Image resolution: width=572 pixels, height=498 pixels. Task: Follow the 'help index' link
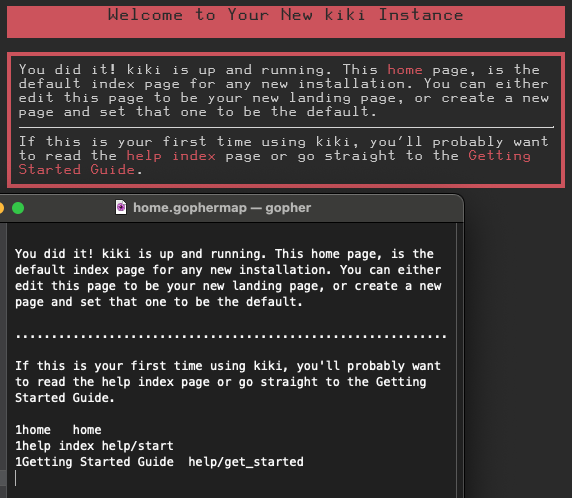171,156
